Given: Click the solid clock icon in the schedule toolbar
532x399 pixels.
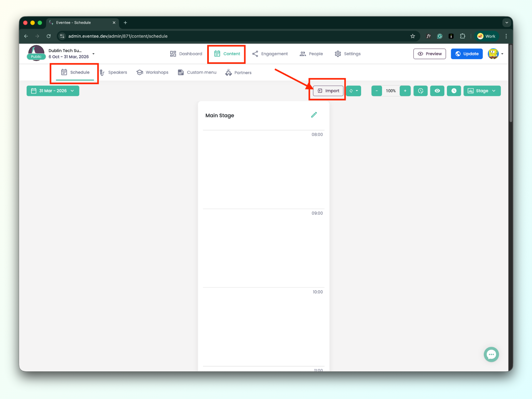Looking at the screenshot, I should (x=454, y=91).
